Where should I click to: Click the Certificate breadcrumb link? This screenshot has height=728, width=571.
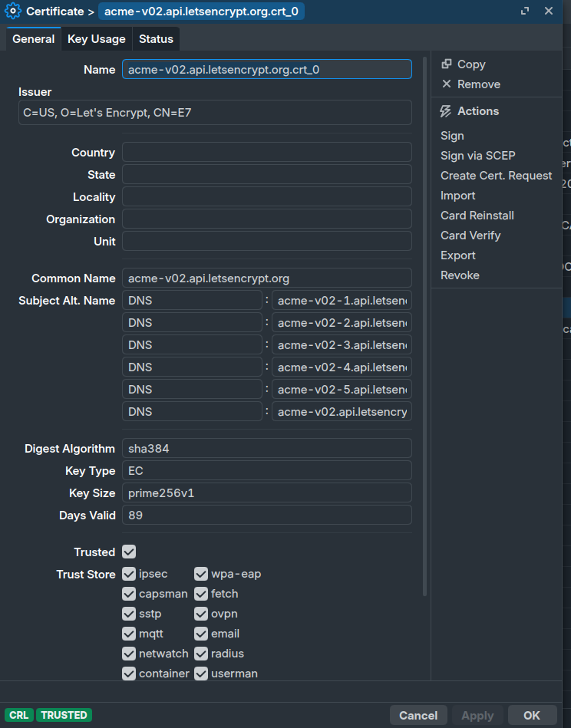coord(54,12)
